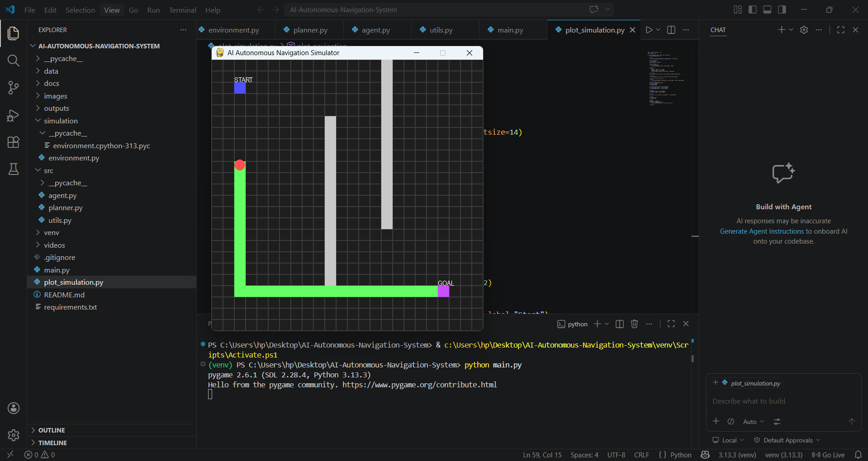Open the Manage gear in activity bar
The width and height of the screenshot is (868, 461).
(x=14, y=435)
